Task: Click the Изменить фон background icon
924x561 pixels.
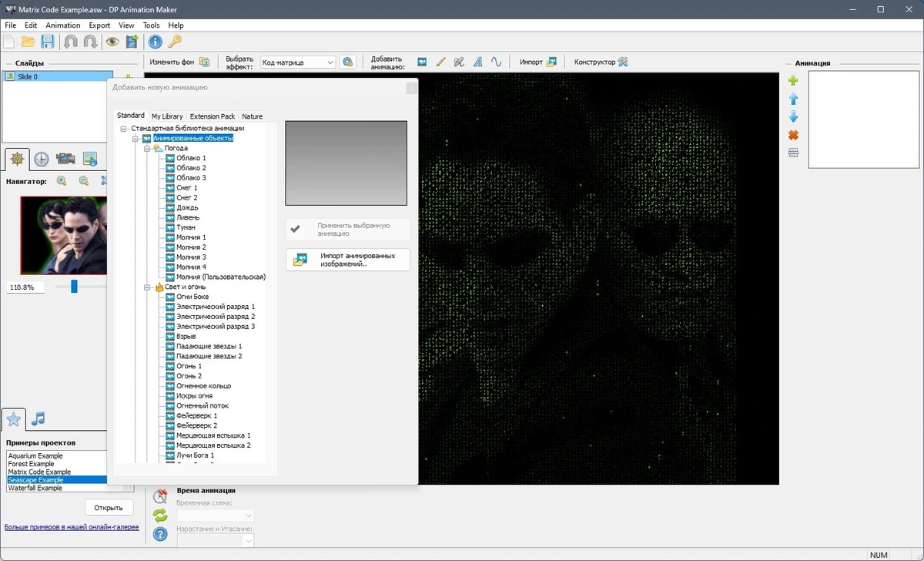Action: 205,62
